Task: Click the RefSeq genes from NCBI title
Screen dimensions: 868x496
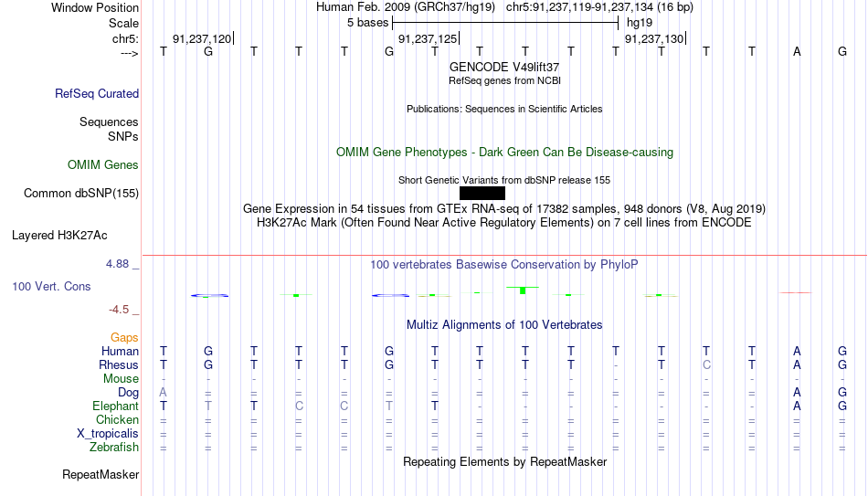Action: pyautogui.click(x=505, y=80)
